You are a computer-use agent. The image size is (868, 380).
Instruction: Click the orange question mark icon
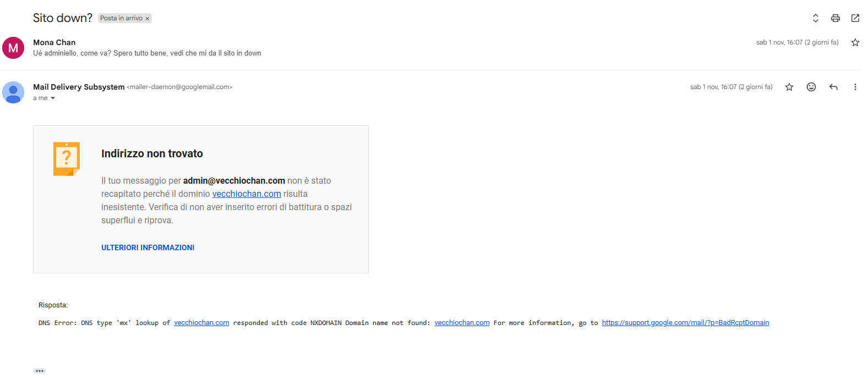pyautogui.click(x=67, y=158)
